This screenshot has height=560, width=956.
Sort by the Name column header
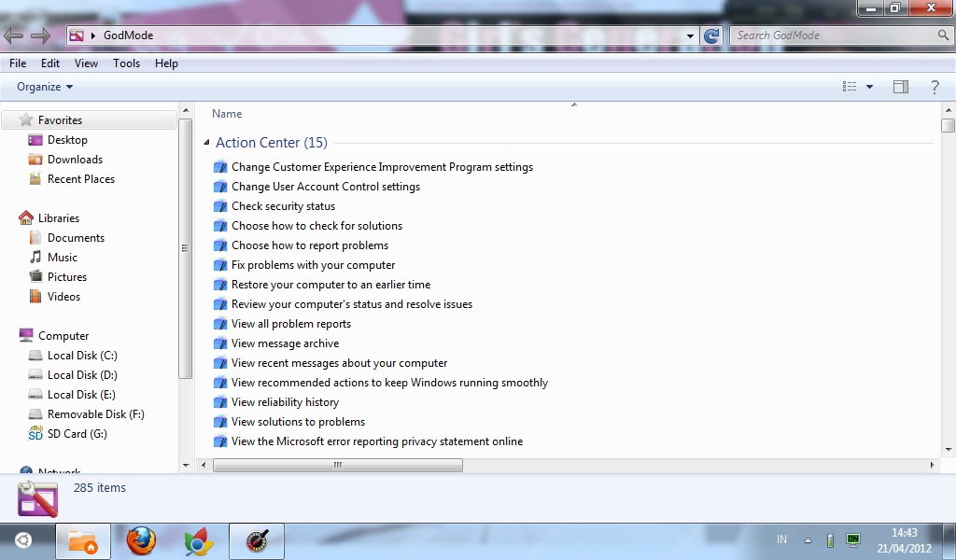click(x=227, y=113)
